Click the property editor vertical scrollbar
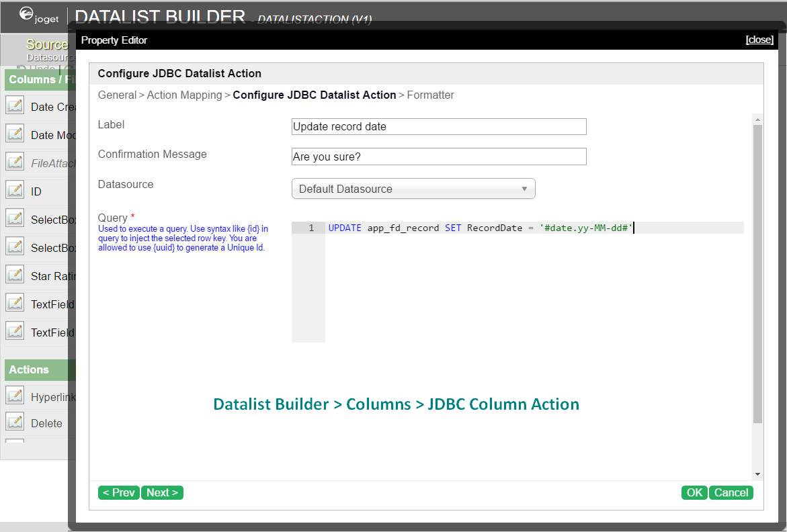 [757, 269]
